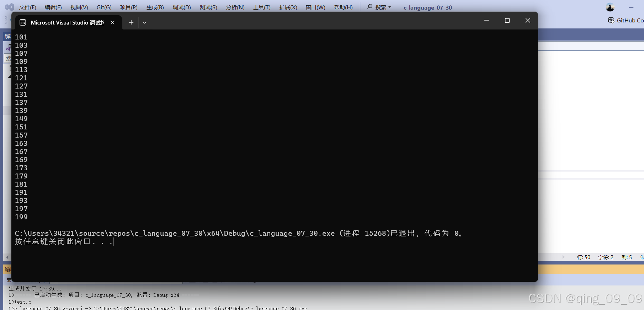Open the 分析(N) menu
This screenshot has width=644, height=310.
click(235, 7)
